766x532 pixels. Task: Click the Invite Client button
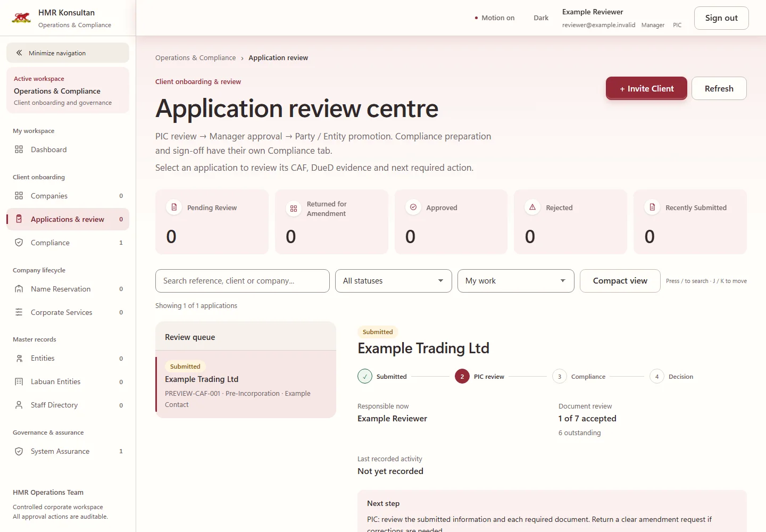[646, 88]
